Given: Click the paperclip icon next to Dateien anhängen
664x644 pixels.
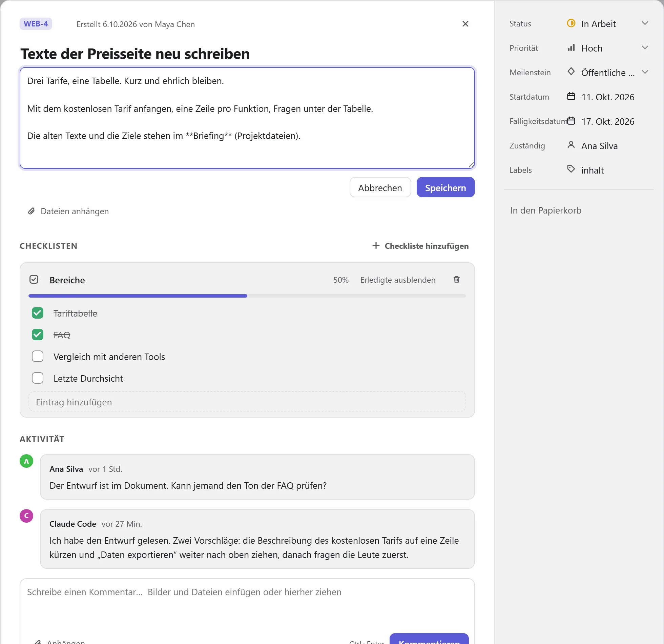Looking at the screenshot, I should point(32,211).
